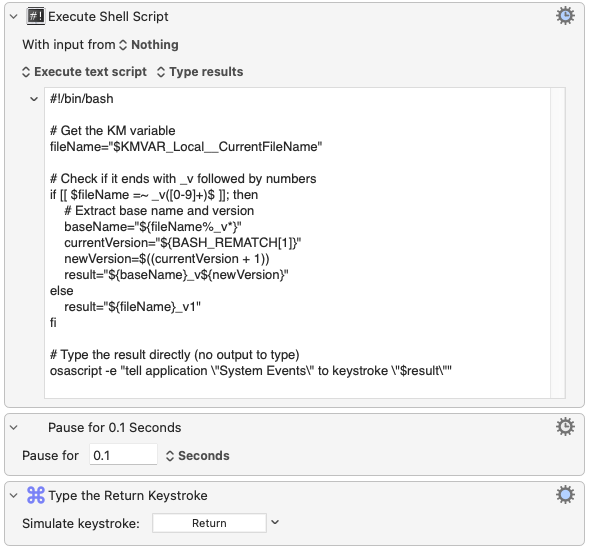
Task: Click the command key keystroke icon
Action: tap(36, 495)
